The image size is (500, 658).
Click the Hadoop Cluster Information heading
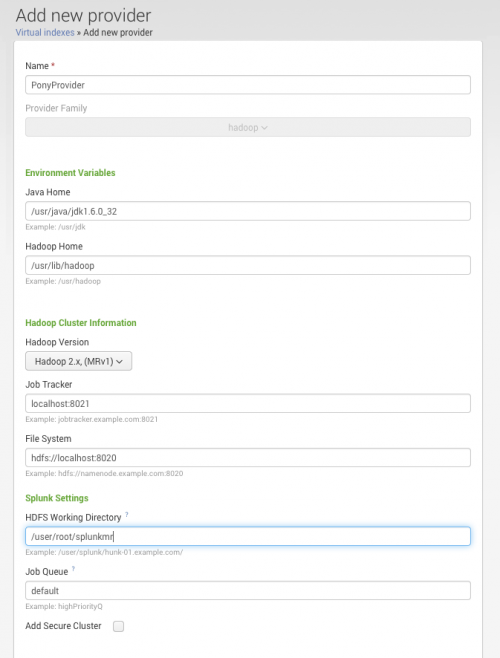pos(81,323)
